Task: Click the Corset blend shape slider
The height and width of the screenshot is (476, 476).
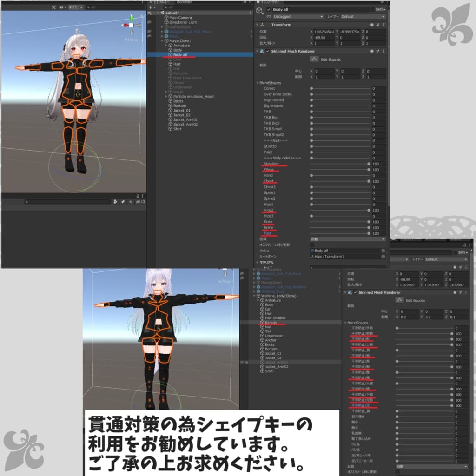Action: pyautogui.click(x=340, y=89)
